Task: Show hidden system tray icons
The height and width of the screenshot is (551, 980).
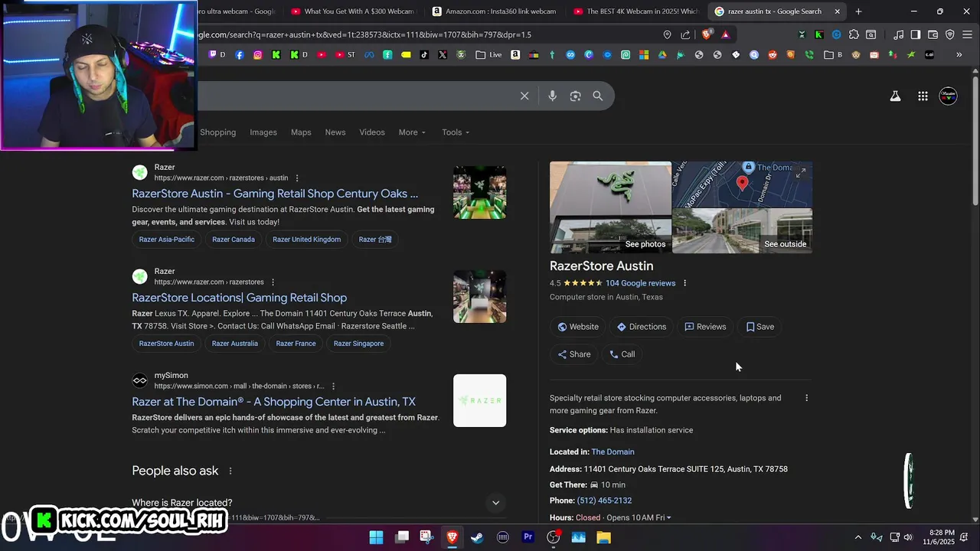Action: click(857, 537)
